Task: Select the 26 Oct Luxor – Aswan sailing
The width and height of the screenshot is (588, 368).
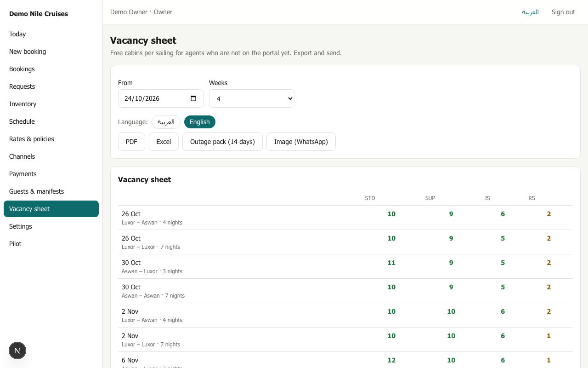Action: [x=345, y=218]
